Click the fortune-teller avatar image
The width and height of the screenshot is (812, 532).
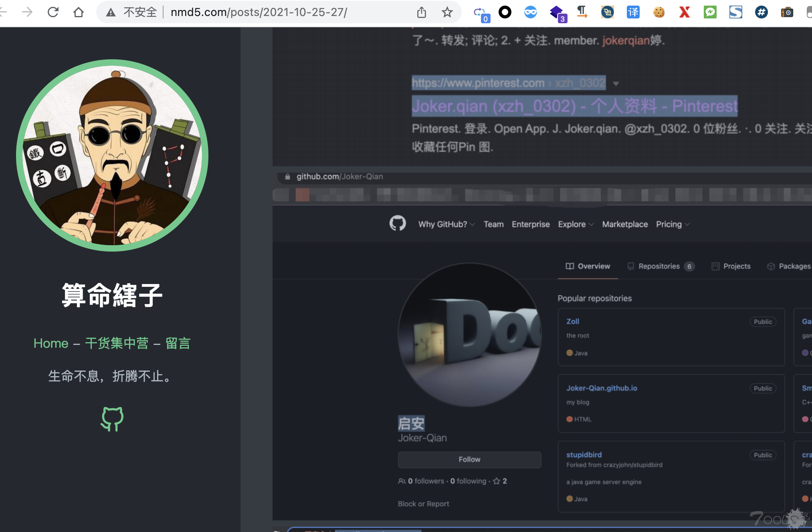tap(112, 155)
